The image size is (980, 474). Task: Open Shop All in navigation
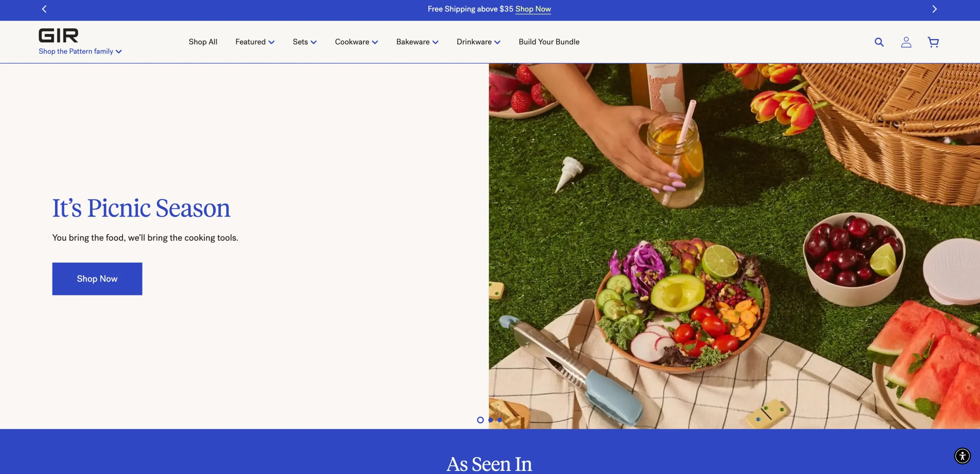coord(203,42)
